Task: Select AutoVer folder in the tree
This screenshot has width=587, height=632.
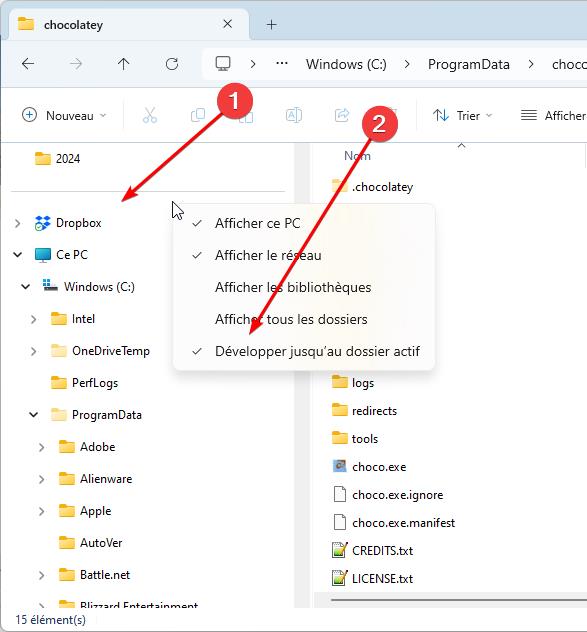Action: pyautogui.click(x=90, y=543)
